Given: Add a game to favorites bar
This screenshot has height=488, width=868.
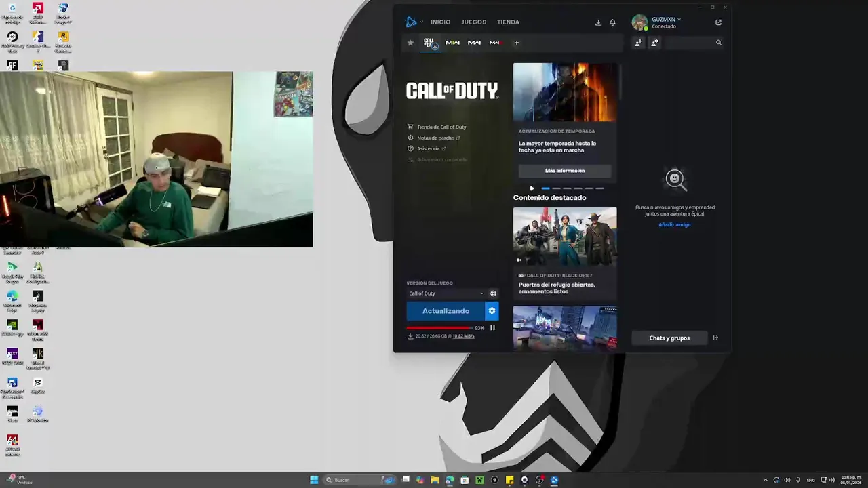Looking at the screenshot, I should tap(516, 43).
